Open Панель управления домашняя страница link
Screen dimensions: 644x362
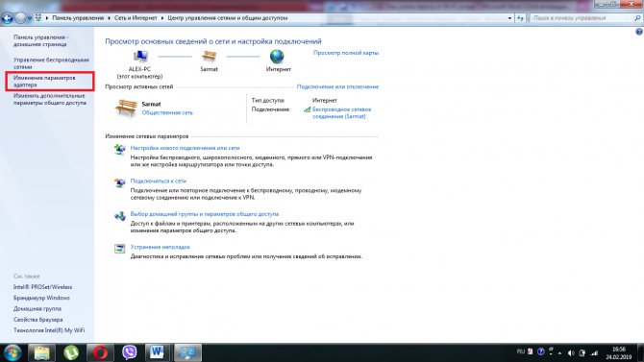click(40, 40)
